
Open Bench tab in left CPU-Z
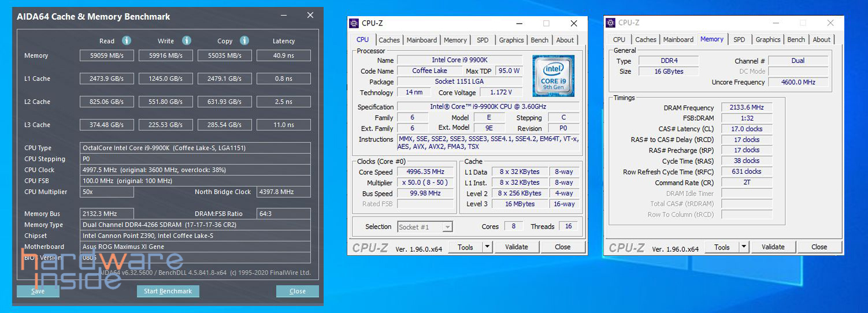[x=540, y=40]
